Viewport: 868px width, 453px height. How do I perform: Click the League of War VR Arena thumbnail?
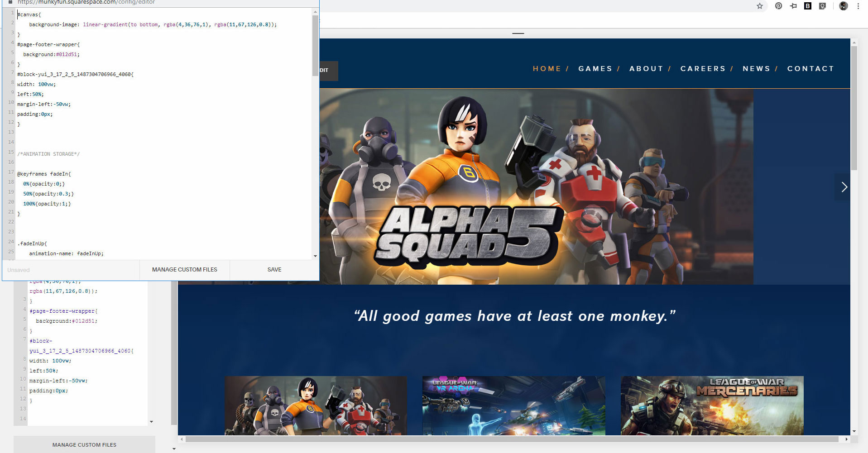point(514,405)
